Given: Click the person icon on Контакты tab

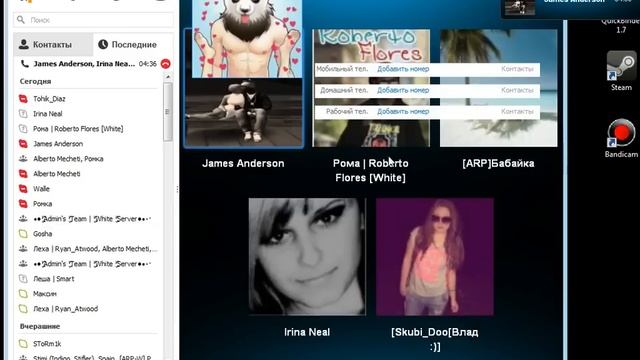Looking at the screenshot, I should (x=24, y=44).
